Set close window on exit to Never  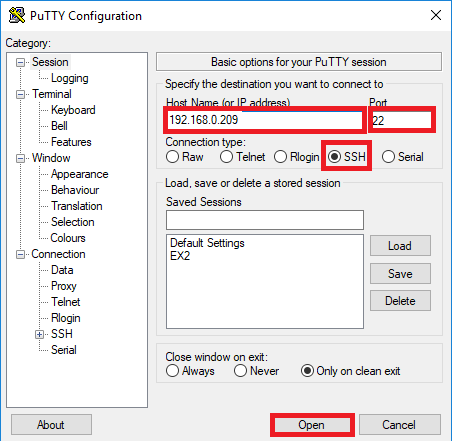(x=256, y=371)
